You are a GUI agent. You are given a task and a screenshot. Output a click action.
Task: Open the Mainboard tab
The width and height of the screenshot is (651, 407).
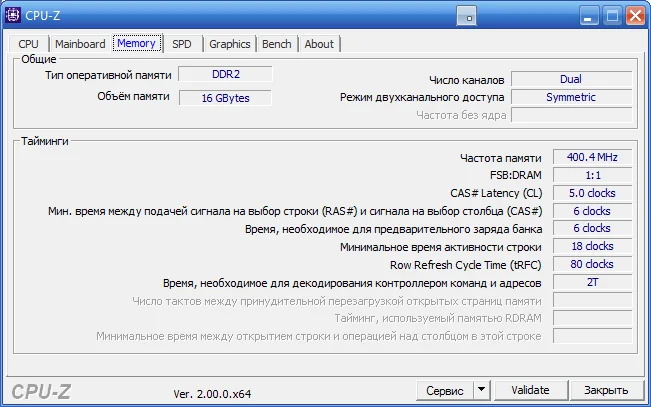[80, 44]
